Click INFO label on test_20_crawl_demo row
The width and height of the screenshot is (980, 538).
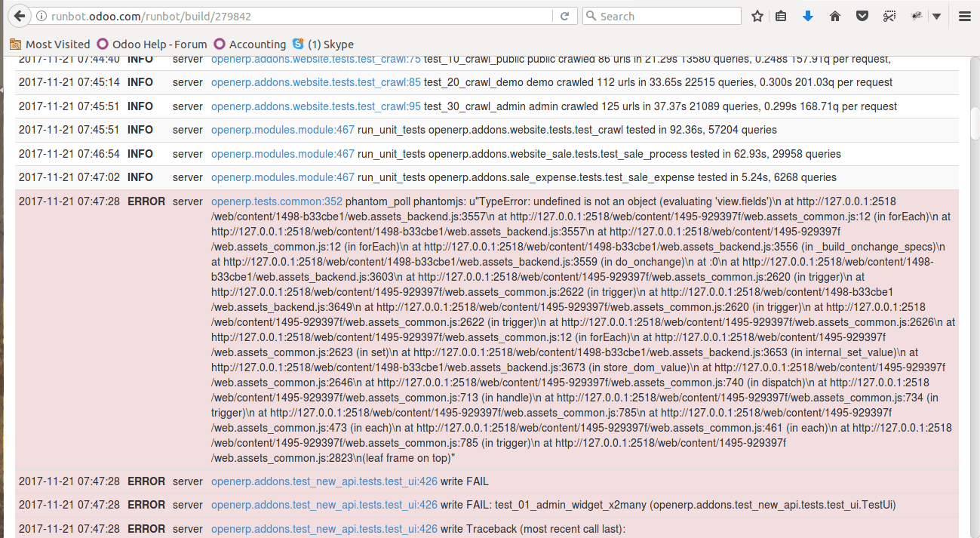140,82
